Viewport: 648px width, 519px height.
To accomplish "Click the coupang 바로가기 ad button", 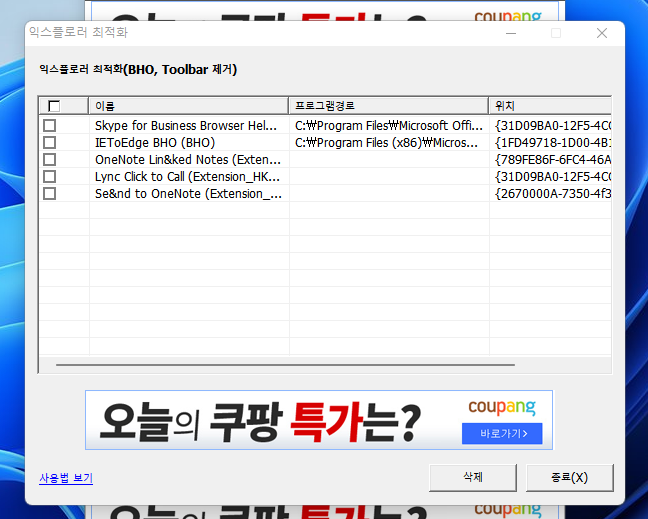I will point(502,433).
